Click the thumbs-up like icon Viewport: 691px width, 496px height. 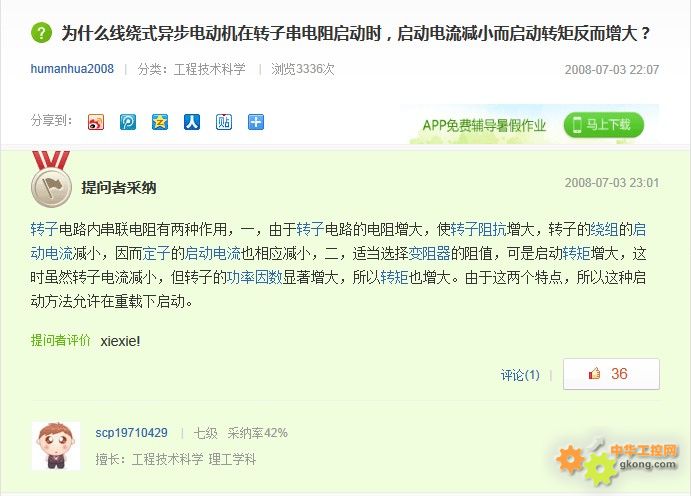[594, 374]
